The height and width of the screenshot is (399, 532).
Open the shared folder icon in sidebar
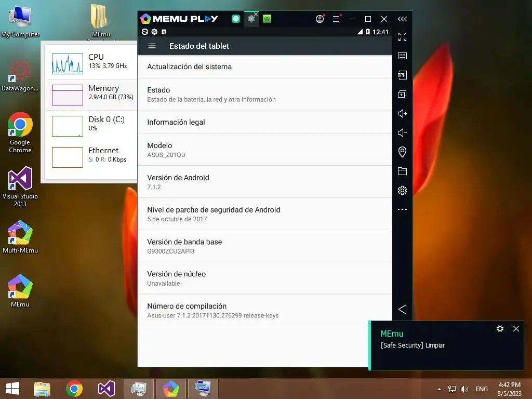pos(402,171)
